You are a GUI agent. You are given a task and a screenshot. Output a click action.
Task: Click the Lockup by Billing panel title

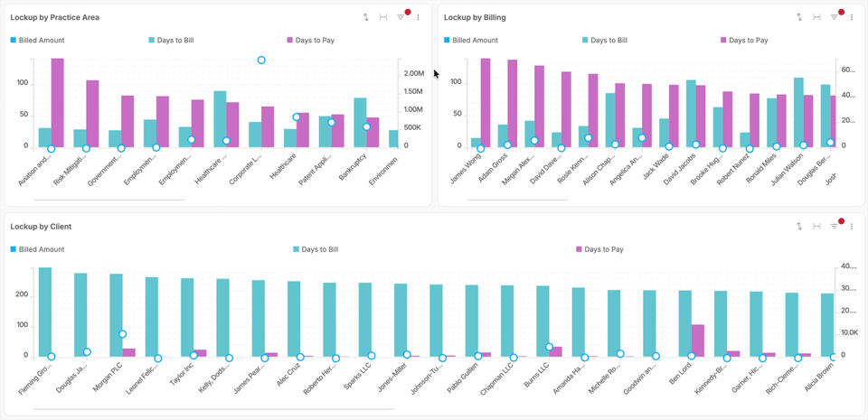[x=475, y=17]
